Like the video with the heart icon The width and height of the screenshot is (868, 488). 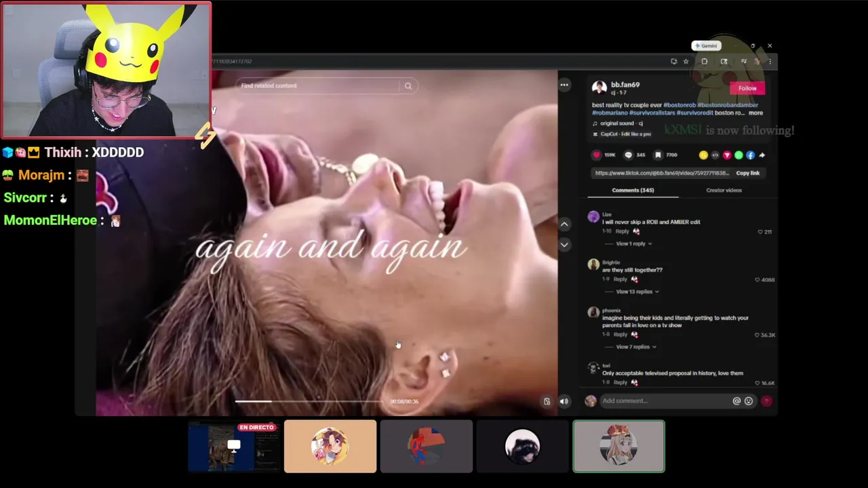click(597, 155)
